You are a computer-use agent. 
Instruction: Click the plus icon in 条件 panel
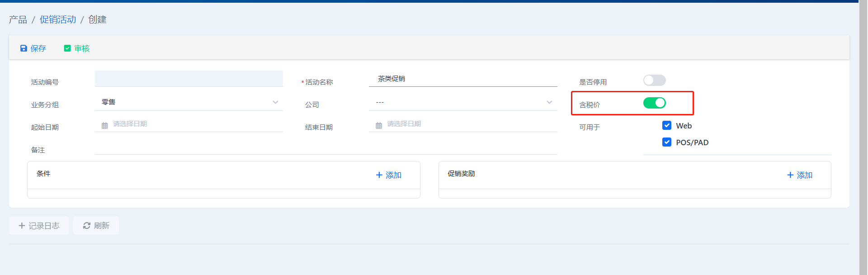pos(379,175)
